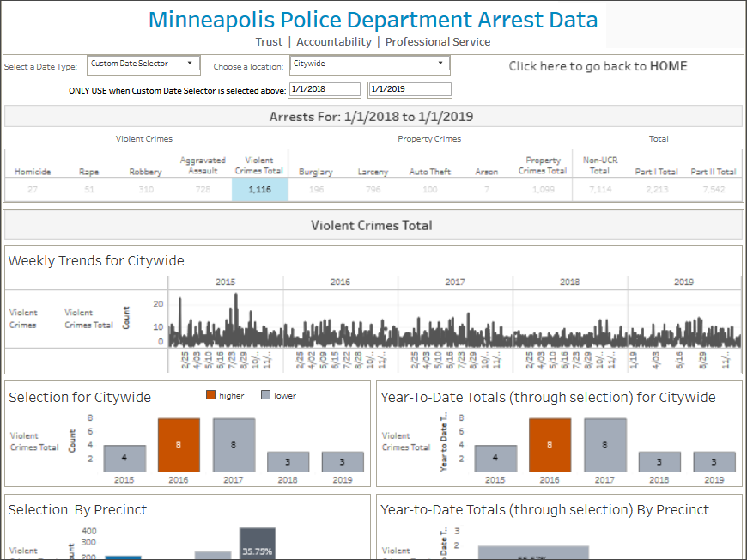This screenshot has height=560, width=747.
Task: Click the orange 2016 bar in Year-To-Date Totals
Action: pos(550,445)
